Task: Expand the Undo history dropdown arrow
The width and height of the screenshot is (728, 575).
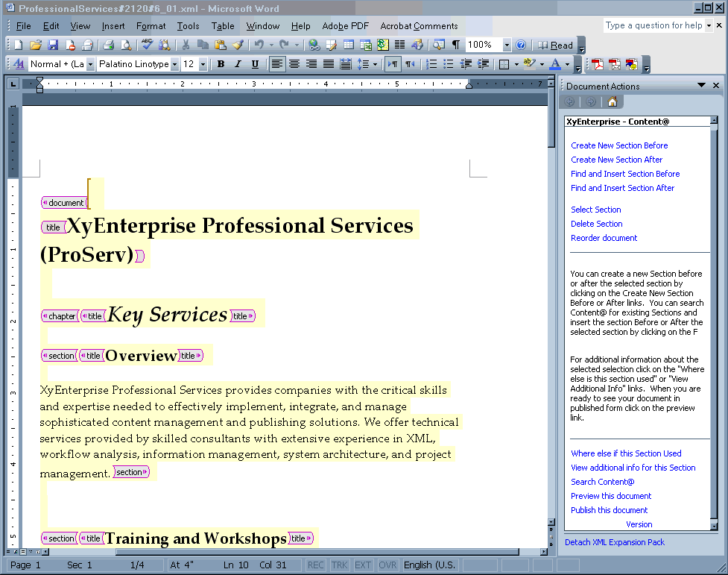Action: (272, 45)
